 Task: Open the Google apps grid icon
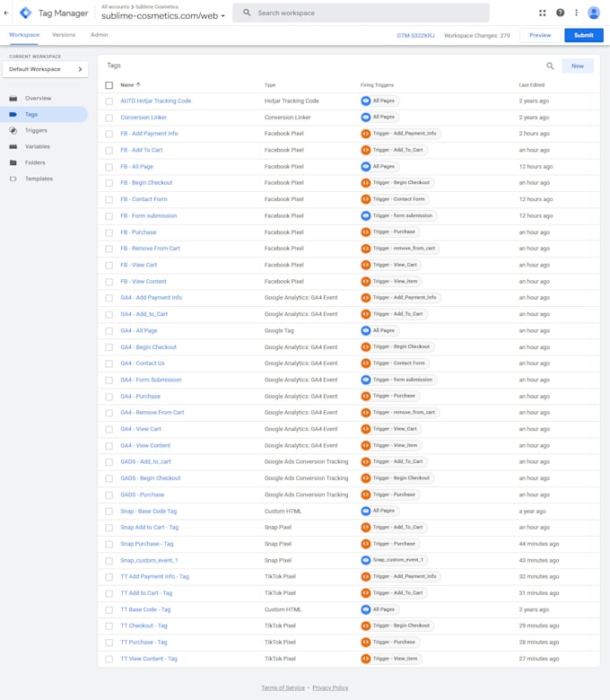click(542, 13)
